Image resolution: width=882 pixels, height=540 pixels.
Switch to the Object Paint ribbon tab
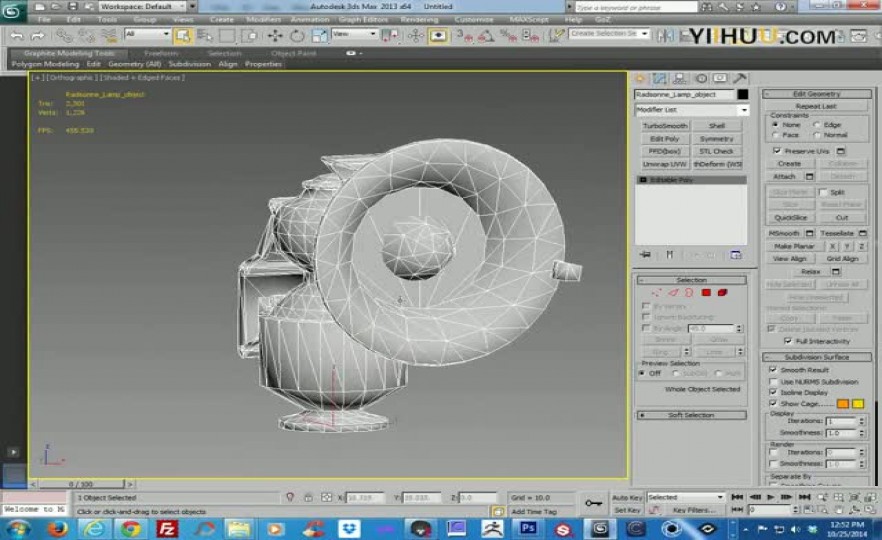pos(293,53)
